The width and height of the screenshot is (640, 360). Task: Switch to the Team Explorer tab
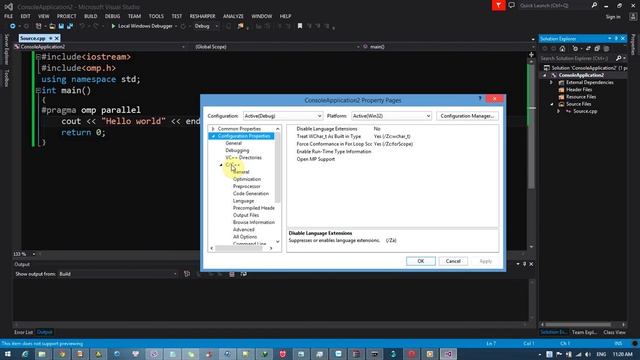coord(584,332)
